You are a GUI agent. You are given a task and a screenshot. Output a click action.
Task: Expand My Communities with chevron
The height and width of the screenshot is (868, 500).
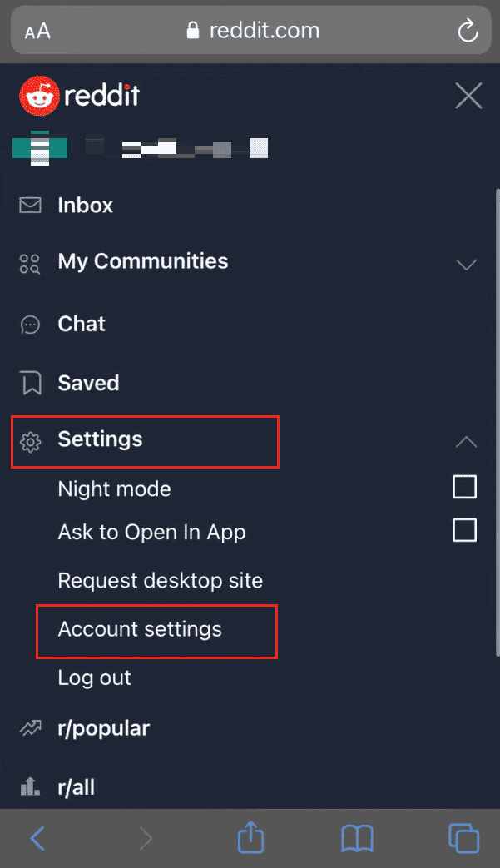(466, 265)
